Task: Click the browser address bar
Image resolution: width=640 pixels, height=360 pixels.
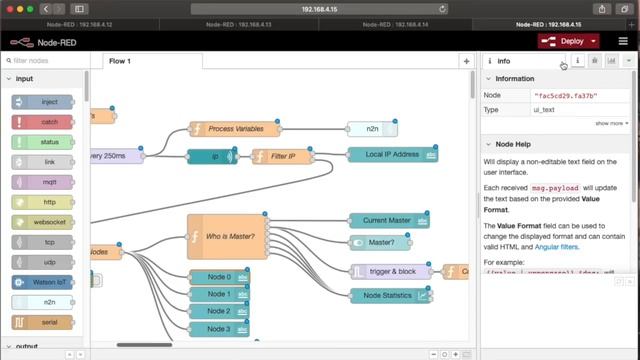Action: [319, 9]
